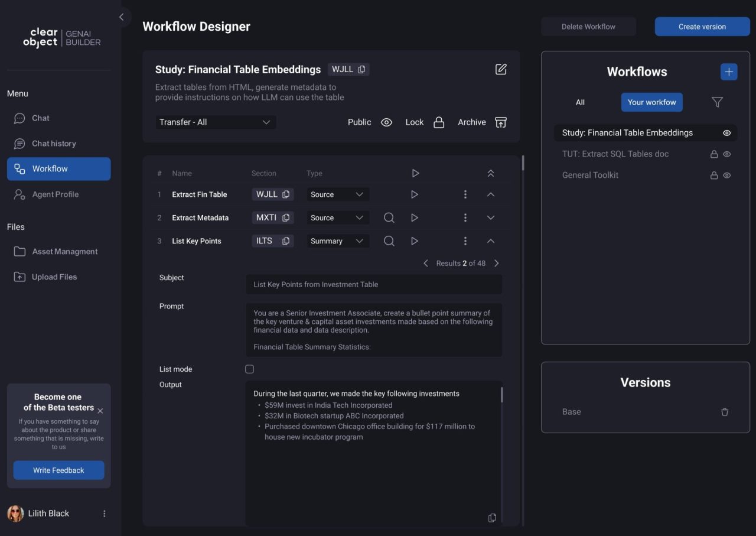
Task: Click the Write Feedback button
Action: pyautogui.click(x=58, y=470)
